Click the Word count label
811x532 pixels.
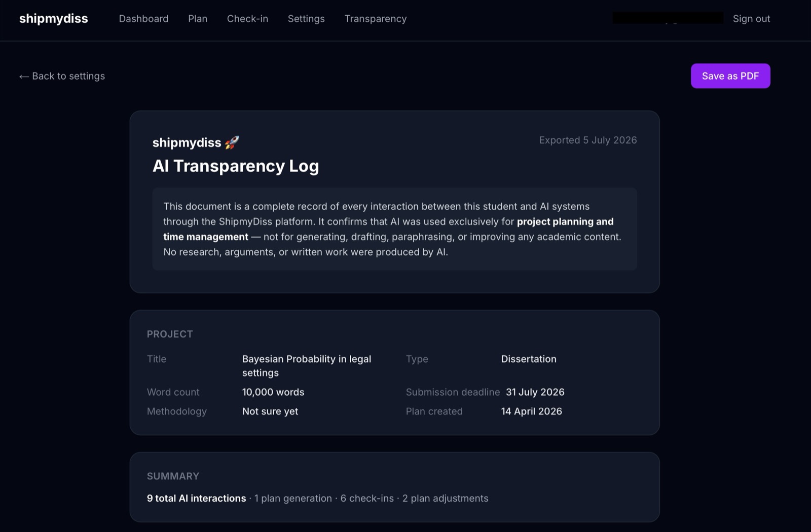pos(173,392)
